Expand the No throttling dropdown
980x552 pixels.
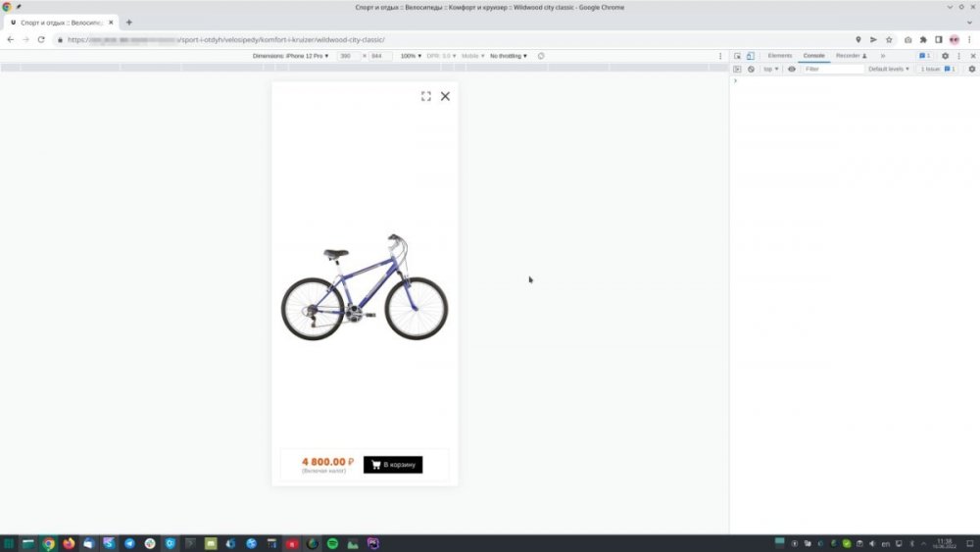tap(509, 56)
